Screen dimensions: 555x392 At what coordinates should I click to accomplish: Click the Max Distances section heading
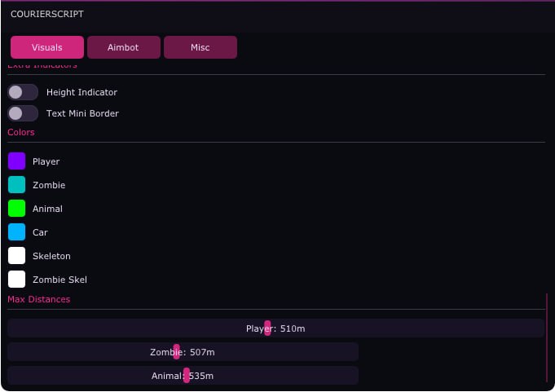39,299
